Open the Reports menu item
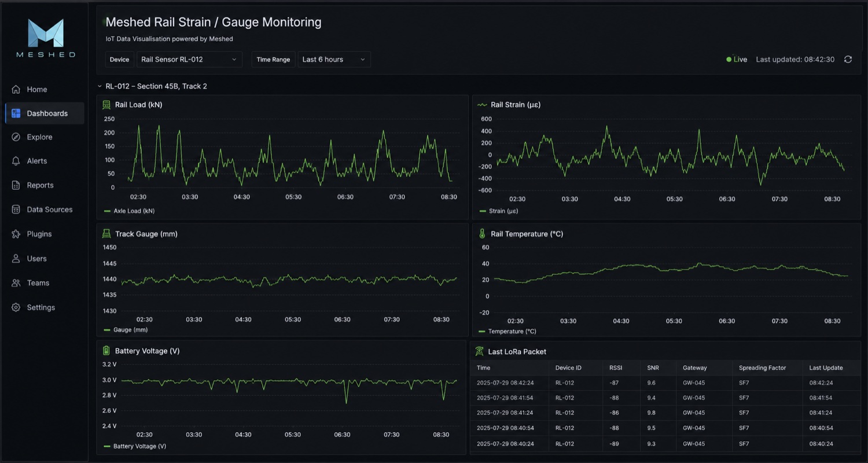This screenshot has width=868, height=463. pos(45,185)
